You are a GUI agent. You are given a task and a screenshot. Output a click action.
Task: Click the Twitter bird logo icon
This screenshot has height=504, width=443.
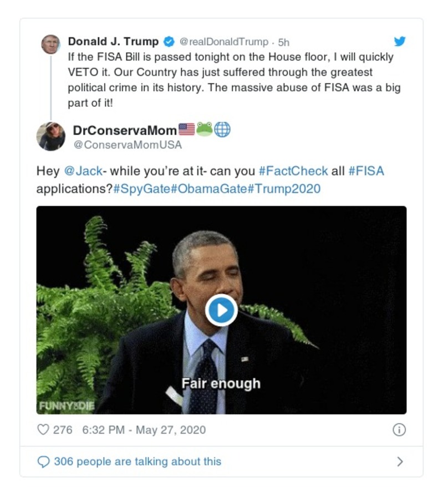(400, 42)
